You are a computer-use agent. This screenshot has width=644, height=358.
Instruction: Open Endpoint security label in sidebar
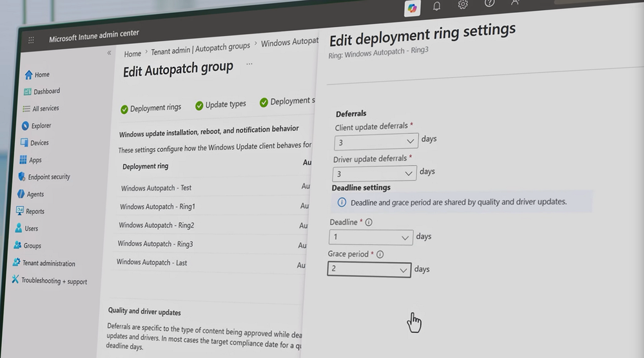point(49,176)
